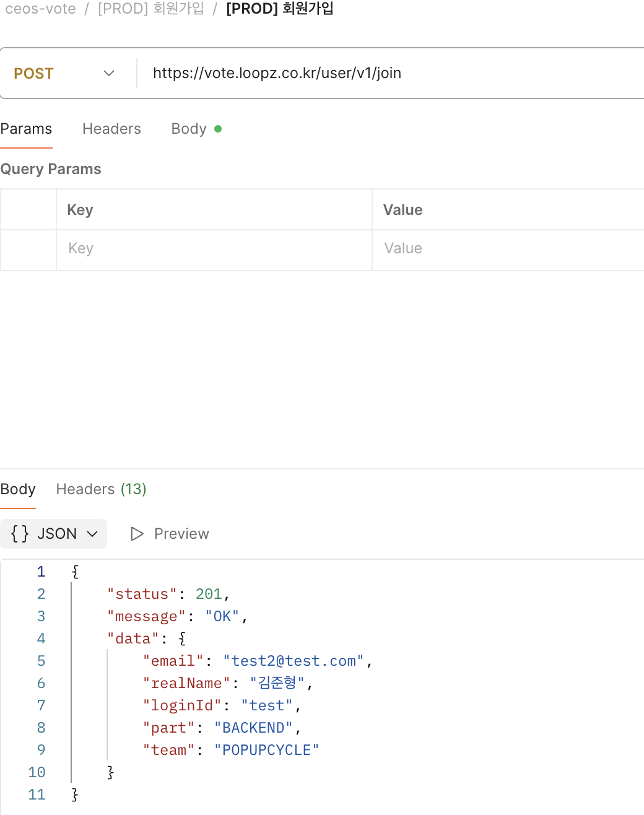644x815 pixels.
Task: Click the POPUPCYCLE team value
Action: coord(267,750)
